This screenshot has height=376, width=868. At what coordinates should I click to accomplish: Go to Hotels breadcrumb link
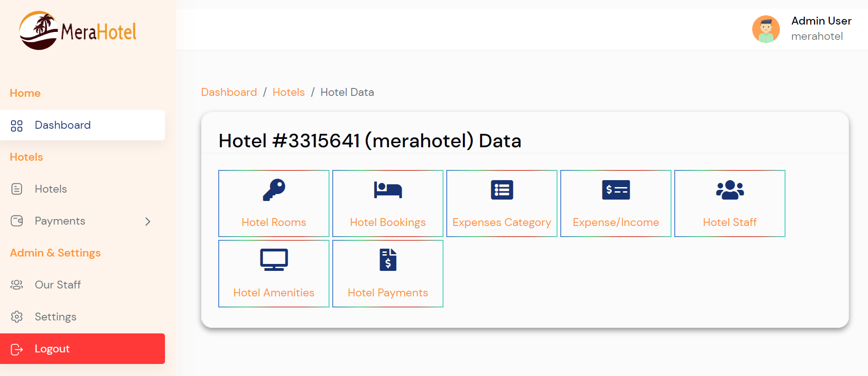click(x=289, y=92)
